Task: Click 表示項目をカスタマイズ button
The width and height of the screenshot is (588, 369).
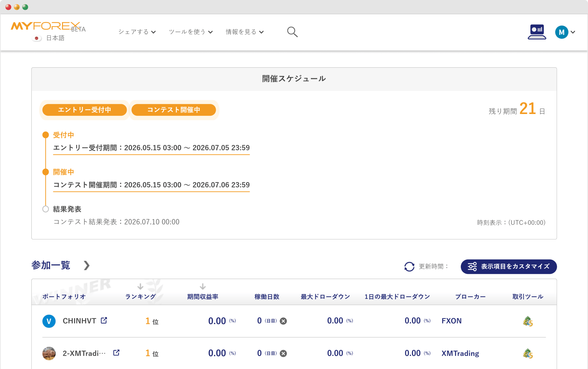Action: (509, 266)
